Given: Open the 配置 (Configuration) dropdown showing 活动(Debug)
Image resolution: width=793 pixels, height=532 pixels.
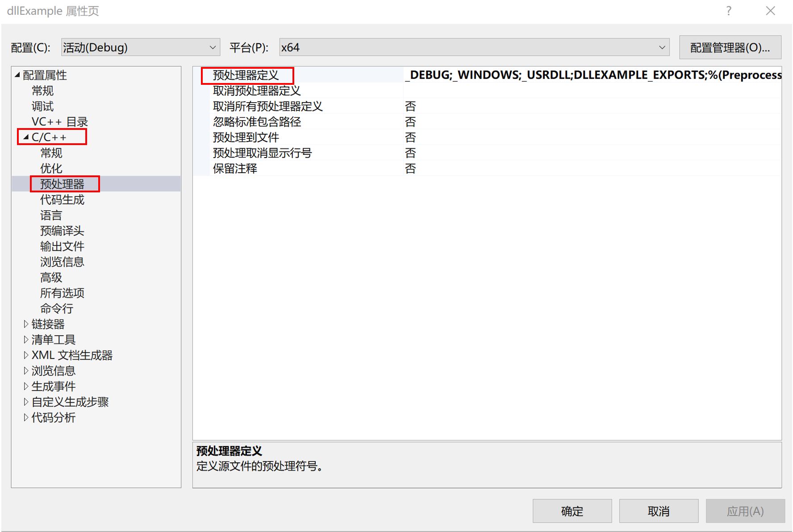Looking at the screenshot, I should 140,47.
